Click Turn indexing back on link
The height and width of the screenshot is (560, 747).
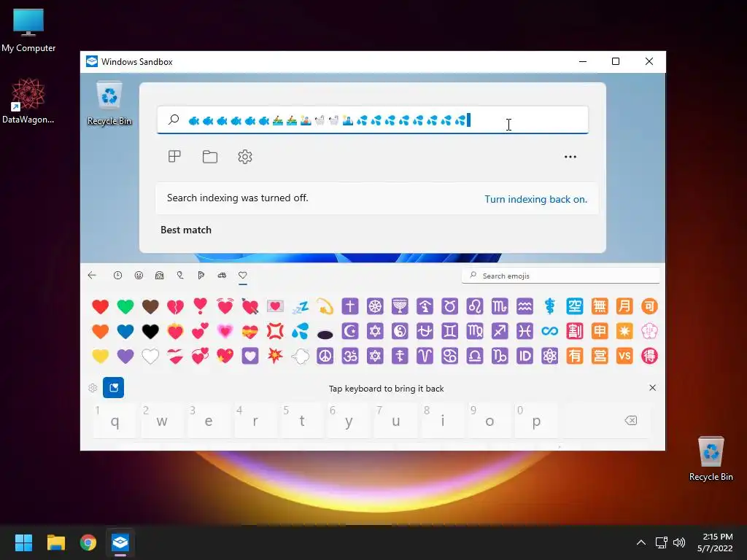[x=536, y=199]
